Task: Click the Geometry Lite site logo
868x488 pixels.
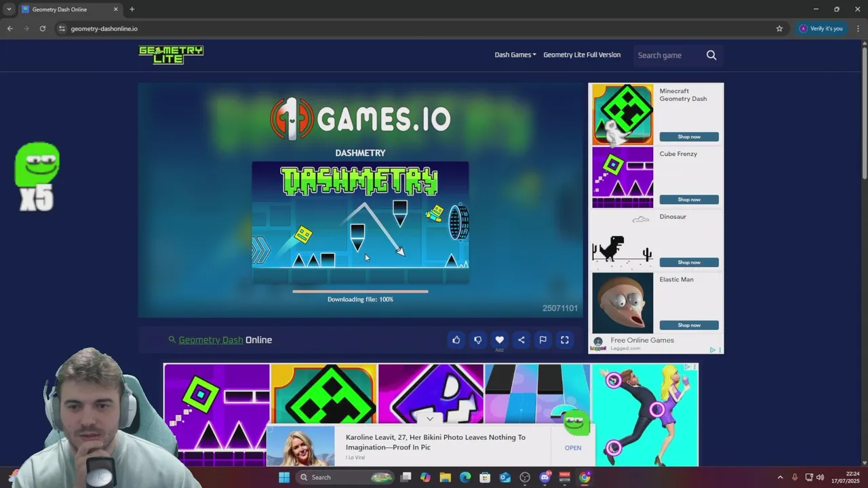Action: pos(171,55)
